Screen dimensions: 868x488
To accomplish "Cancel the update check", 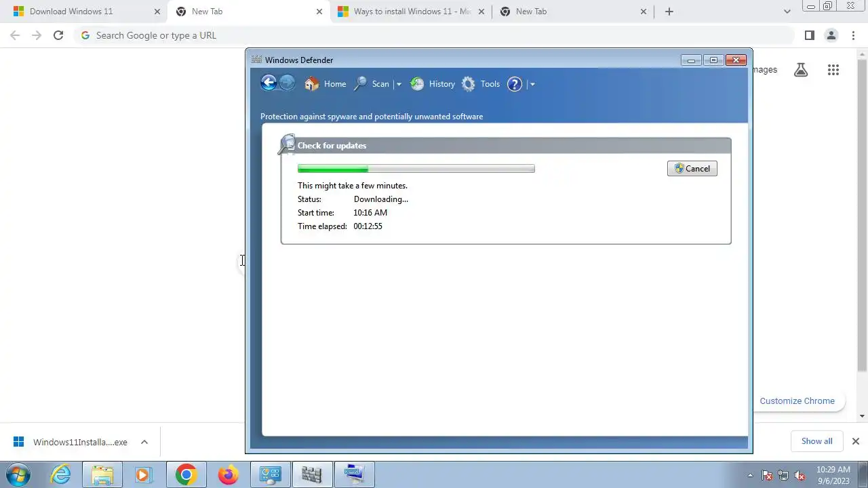I will point(692,169).
